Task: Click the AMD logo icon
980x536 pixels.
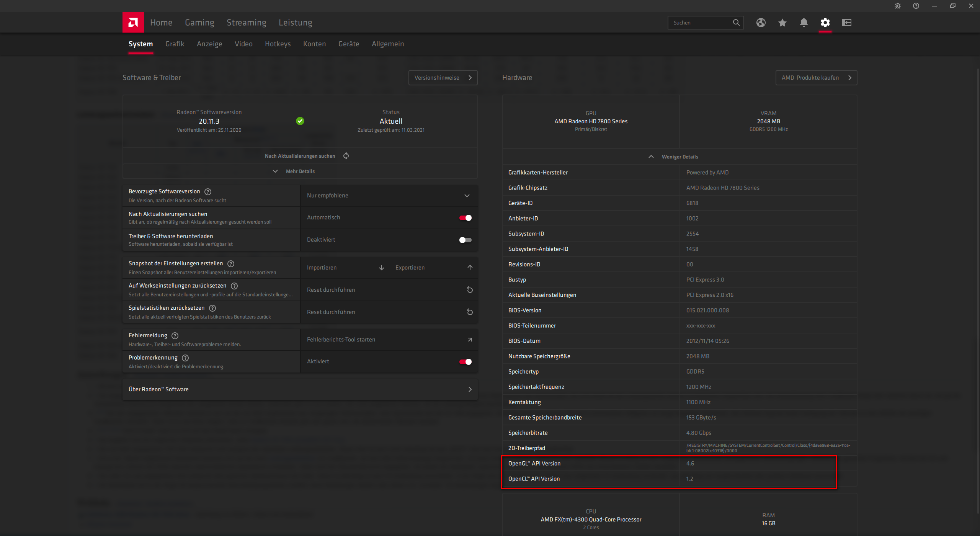Action: click(133, 23)
